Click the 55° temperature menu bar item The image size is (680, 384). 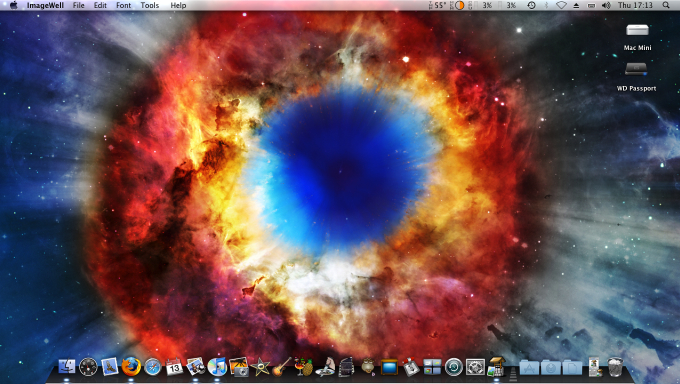pos(437,5)
